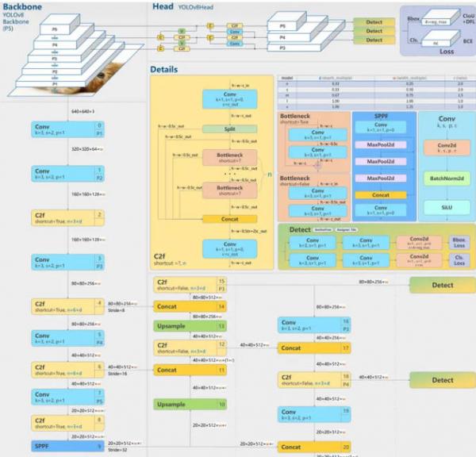476x457 pixels.
Task: Click the Detect block fed by C2f 18
Action: tap(443, 380)
